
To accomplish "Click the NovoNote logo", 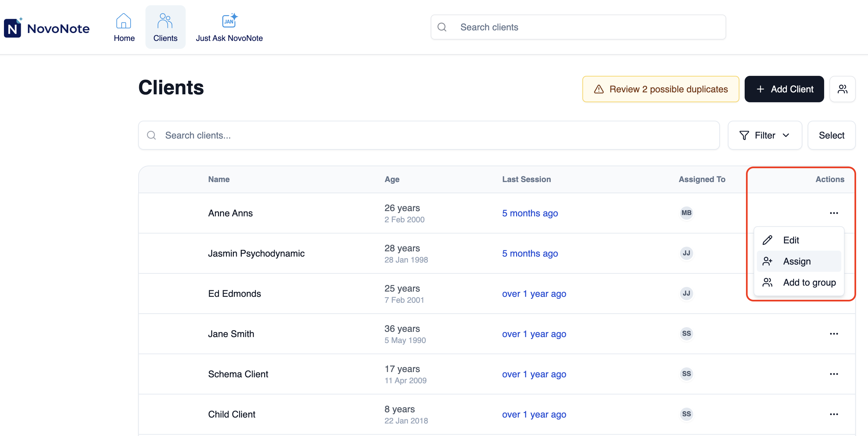I will 47,28.
